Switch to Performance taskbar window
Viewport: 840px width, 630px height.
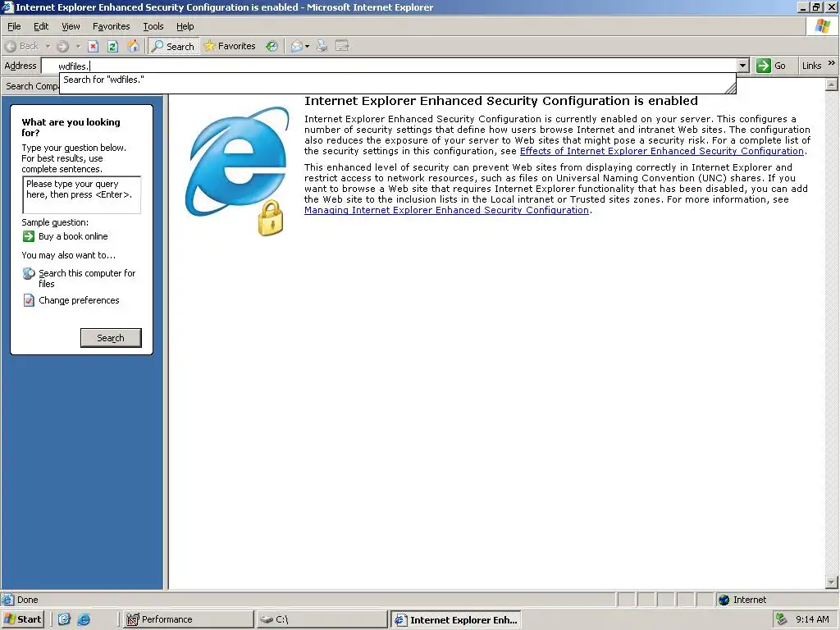[188, 619]
